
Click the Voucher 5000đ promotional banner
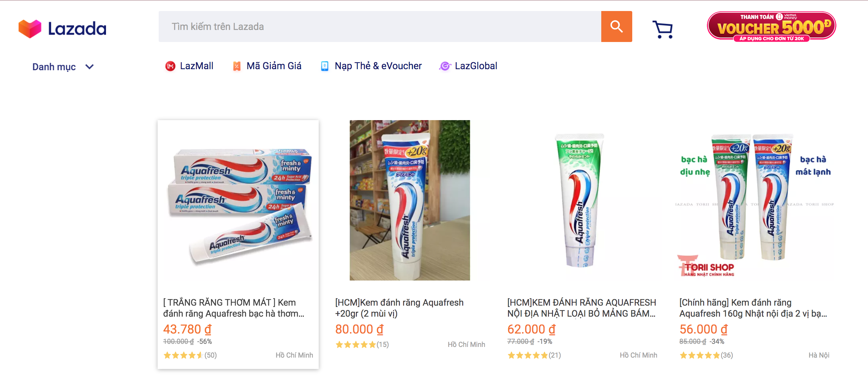[771, 27]
